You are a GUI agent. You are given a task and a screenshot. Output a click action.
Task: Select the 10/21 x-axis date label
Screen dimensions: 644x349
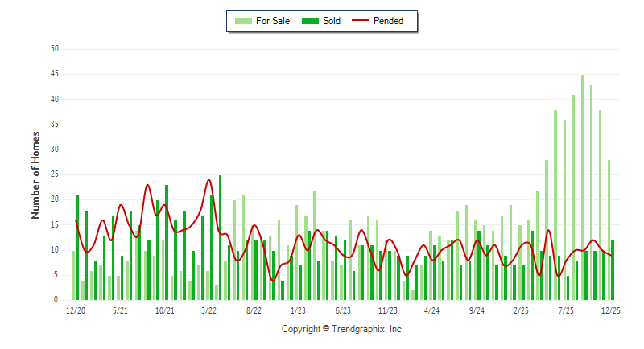[x=165, y=310]
